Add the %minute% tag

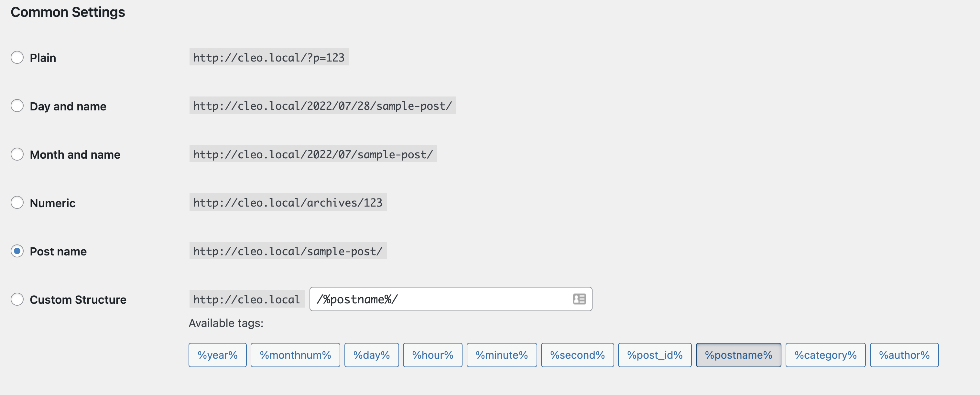tap(501, 355)
